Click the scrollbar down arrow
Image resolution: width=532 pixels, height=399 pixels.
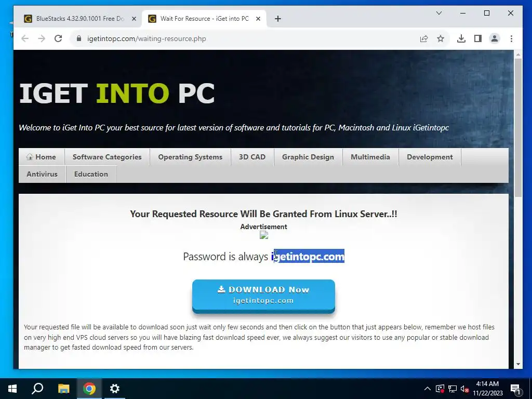[518, 364]
